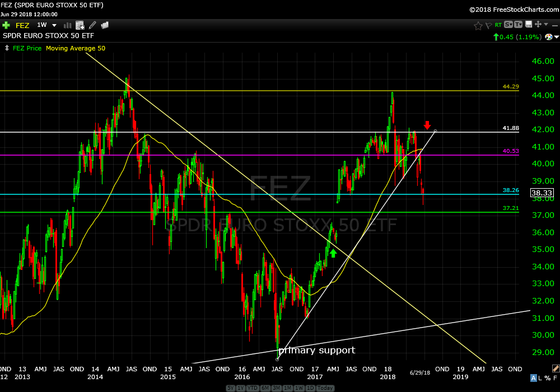Click the move-pane crosshair arrows icon
560x392 pixels.
(538, 25)
